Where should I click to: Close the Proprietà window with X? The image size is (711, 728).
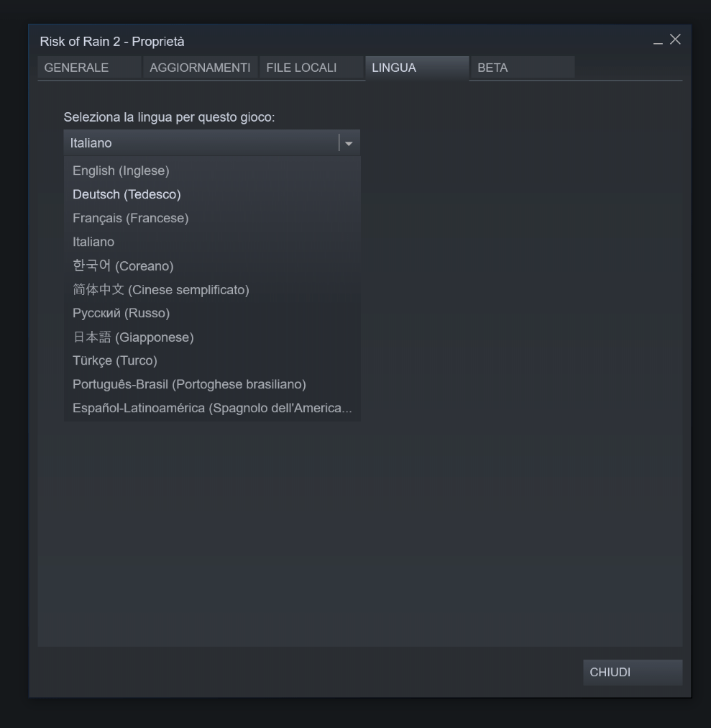pos(675,40)
